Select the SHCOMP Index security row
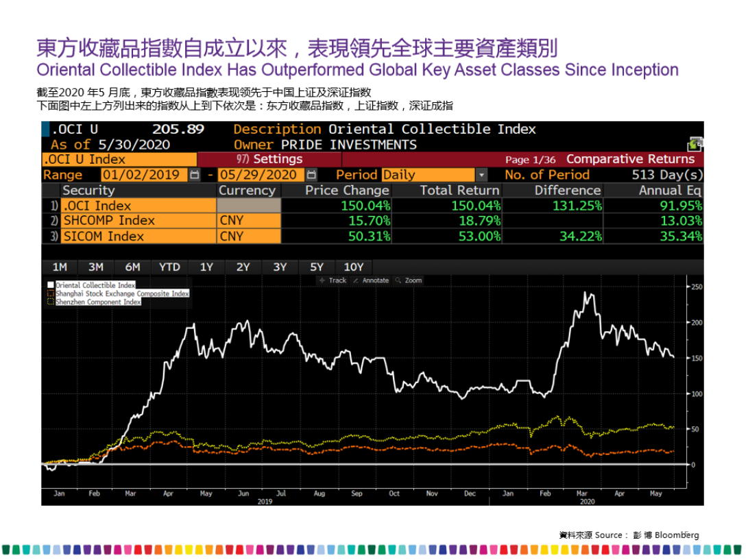 [138, 221]
